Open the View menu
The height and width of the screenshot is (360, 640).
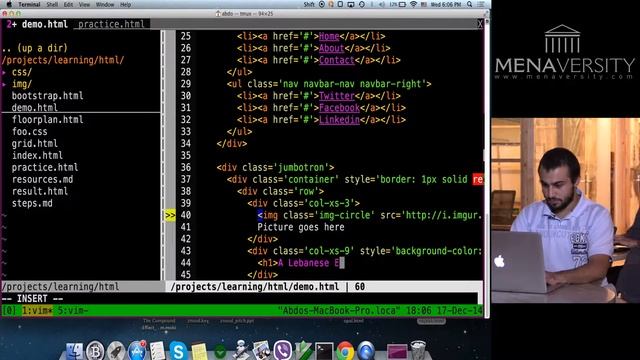pos(84,4)
